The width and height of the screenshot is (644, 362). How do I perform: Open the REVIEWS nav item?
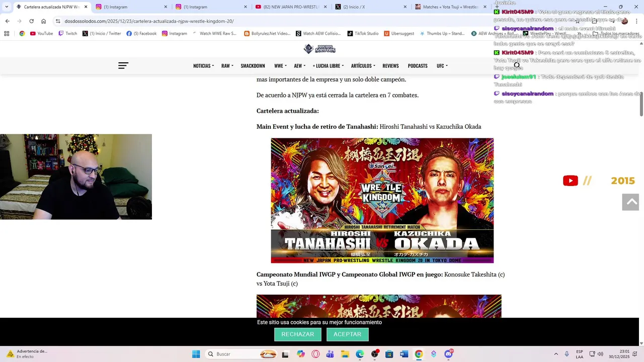(390, 66)
